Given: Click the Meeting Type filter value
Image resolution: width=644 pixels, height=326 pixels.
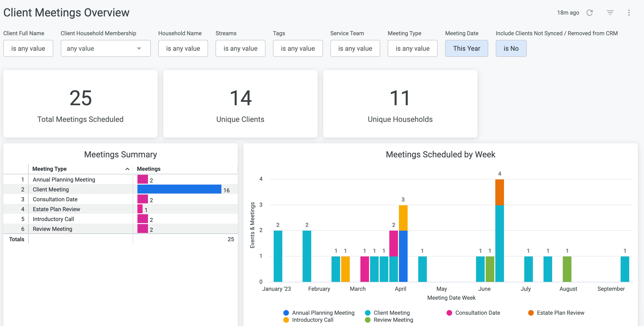Looking at the screenshot, I should (413, 48).
